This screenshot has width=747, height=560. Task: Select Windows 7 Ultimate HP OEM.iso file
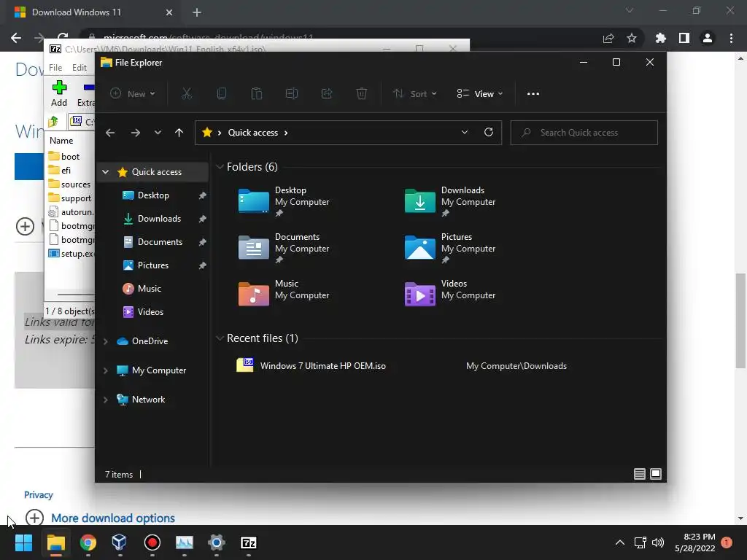[322, 366]
